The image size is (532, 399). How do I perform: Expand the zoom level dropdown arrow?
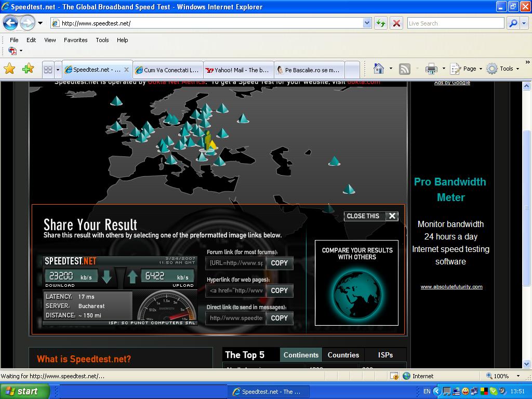tap(517, 376)
